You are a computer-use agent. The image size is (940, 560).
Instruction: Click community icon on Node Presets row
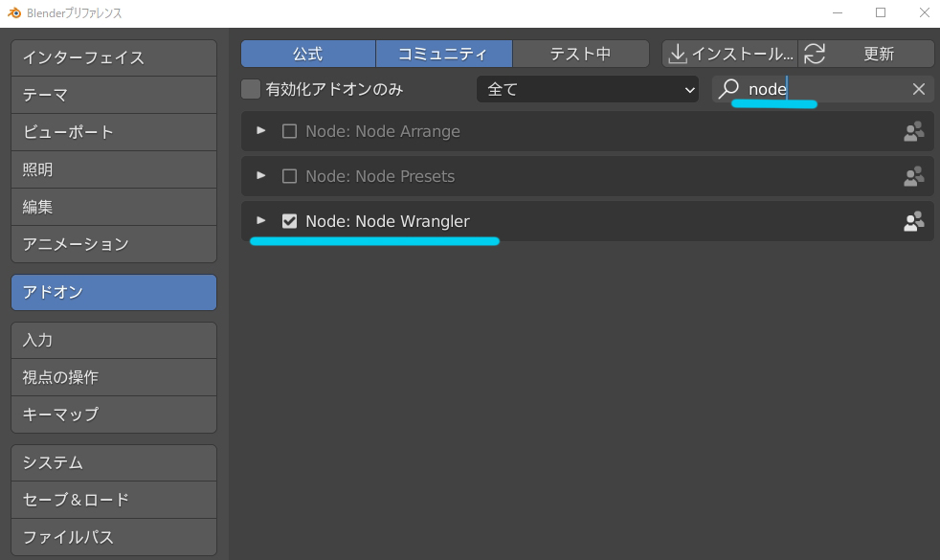coord(913,176)
